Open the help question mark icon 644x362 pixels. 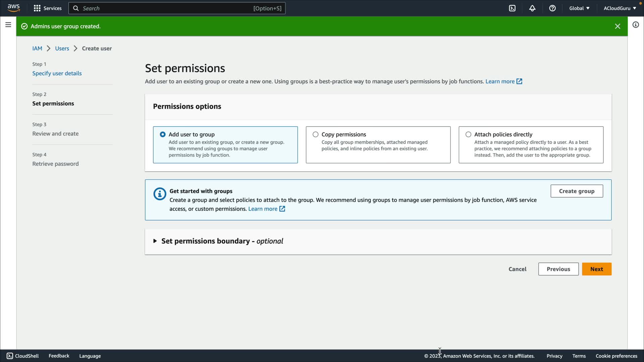point(552,8)
